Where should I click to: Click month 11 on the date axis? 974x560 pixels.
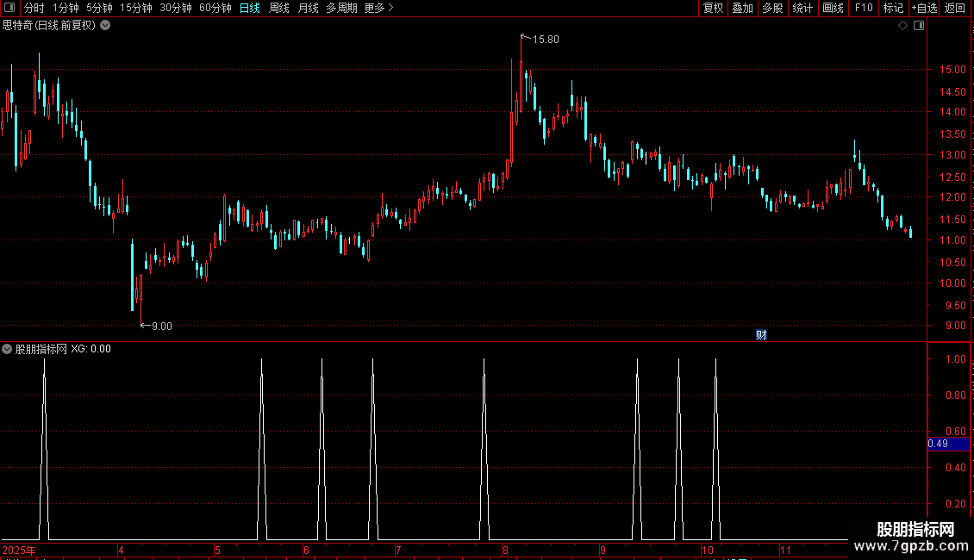point(785,550)
